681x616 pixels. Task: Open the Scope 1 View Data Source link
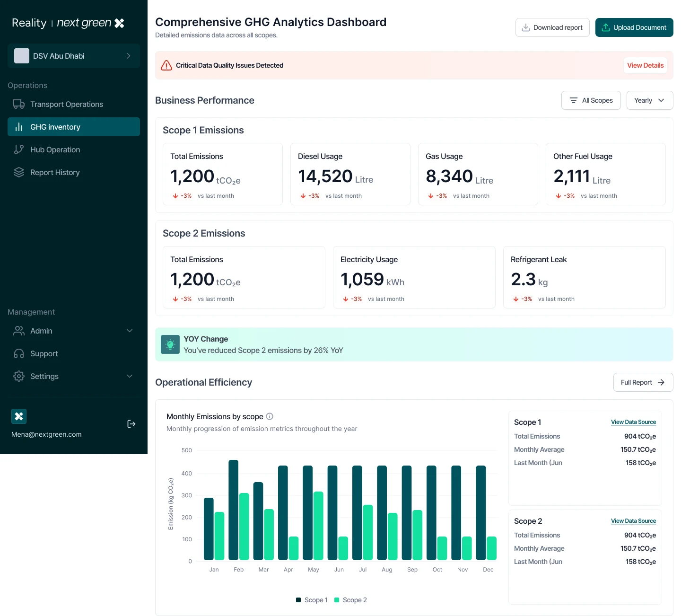(x=633, y=422)
